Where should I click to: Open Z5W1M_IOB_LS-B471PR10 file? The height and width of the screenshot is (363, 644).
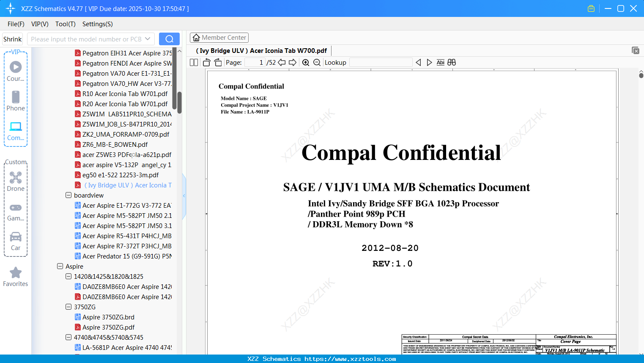[123, 124]
